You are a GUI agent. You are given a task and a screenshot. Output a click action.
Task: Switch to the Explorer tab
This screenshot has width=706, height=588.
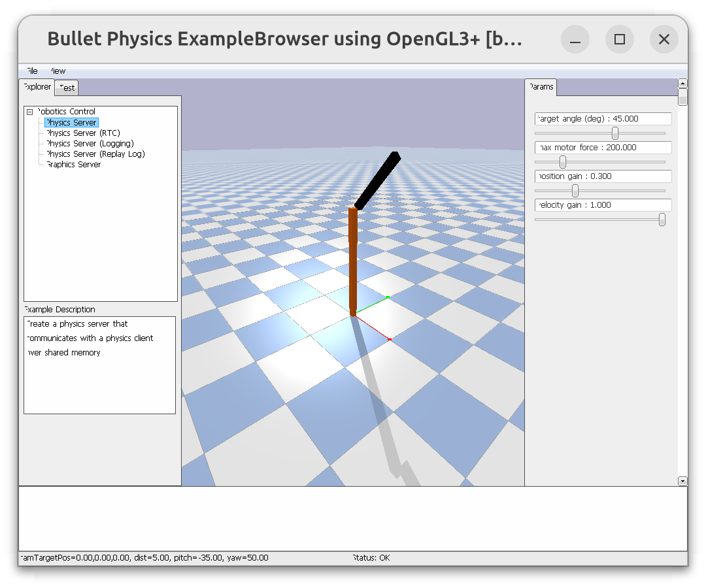point(37,87)
